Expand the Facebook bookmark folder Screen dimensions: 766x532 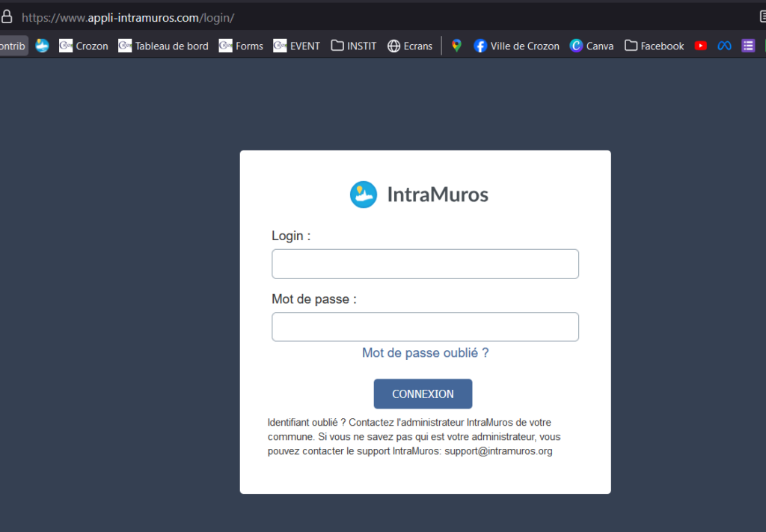click(654, 46)
